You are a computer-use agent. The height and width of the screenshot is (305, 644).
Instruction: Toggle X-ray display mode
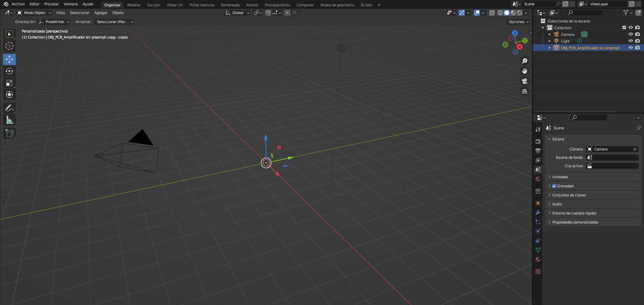(x=492, y=13)
